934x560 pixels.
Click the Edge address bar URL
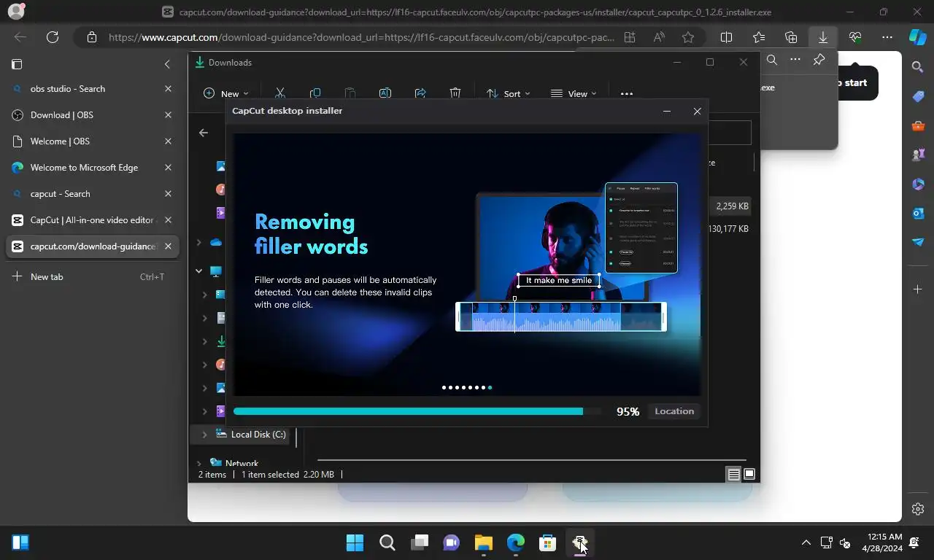click(361, 37)
